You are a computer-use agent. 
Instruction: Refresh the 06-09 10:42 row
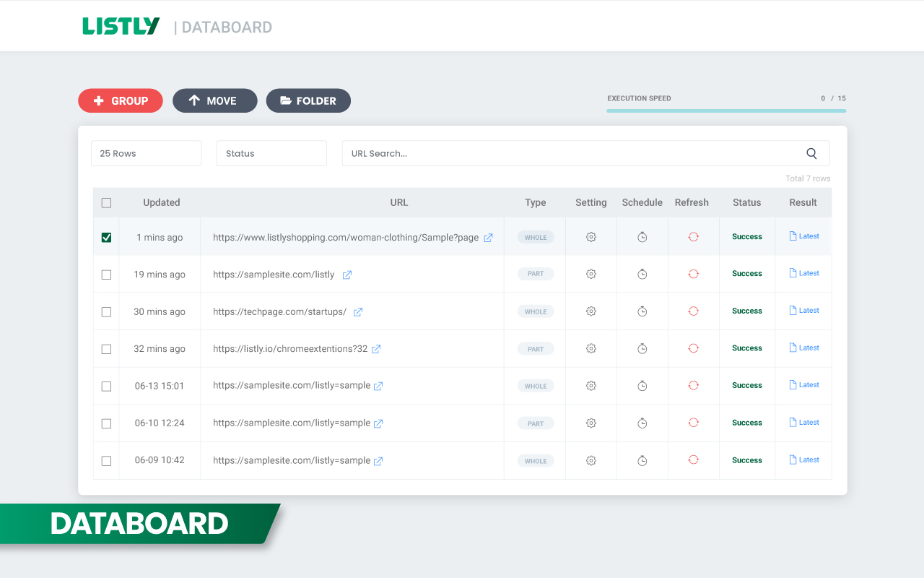(693, 460)
